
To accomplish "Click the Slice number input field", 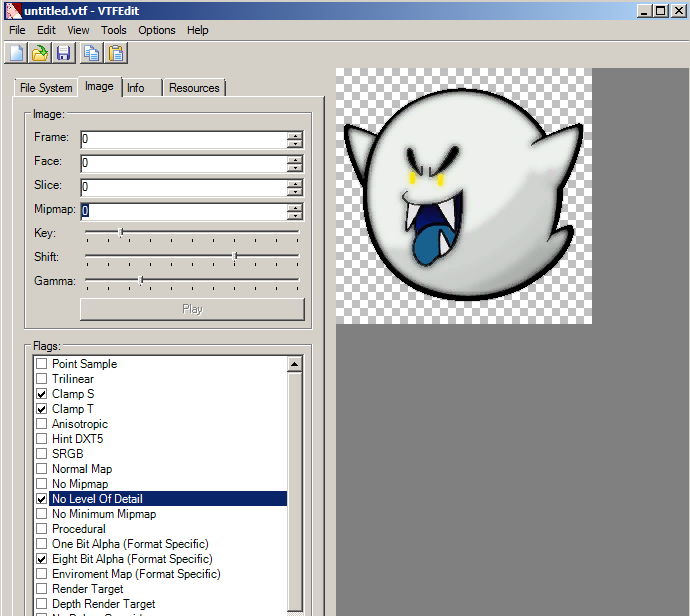I will coord(184,187).
